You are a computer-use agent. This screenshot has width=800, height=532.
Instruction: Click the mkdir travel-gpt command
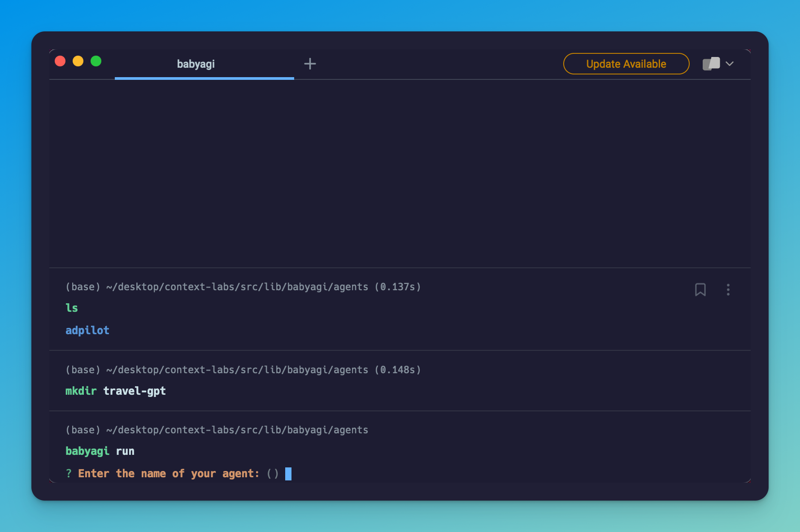pos(116,391)
